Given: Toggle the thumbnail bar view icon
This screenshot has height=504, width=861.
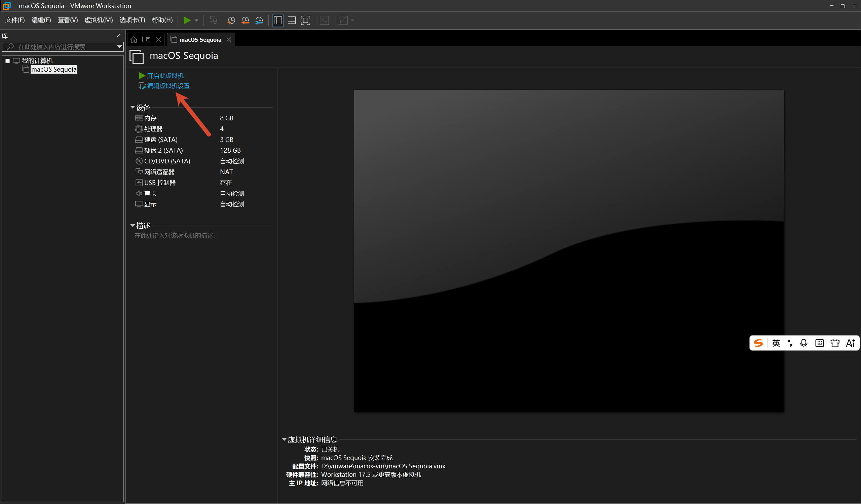Looking at the screenshot, I should [292, 21].
